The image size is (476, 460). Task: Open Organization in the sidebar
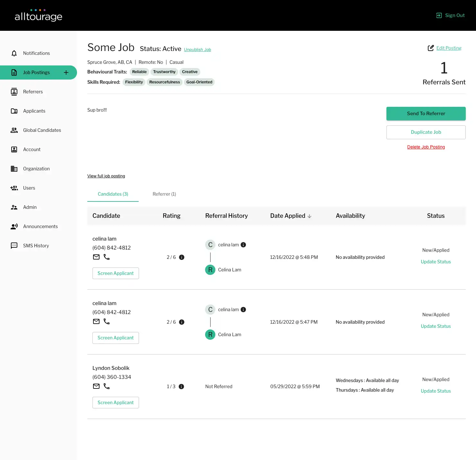(36, 169)
